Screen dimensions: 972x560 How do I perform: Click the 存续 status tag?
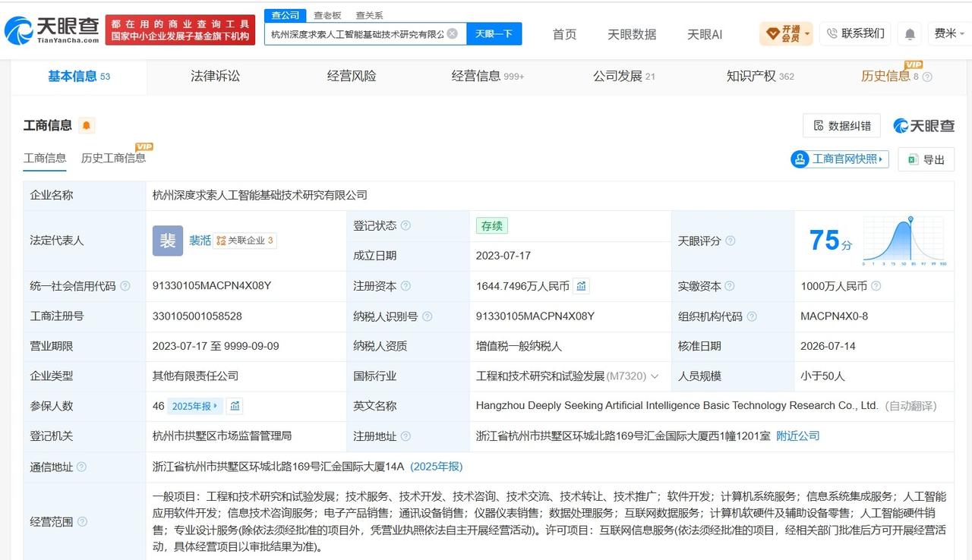[x=491, y=226]
